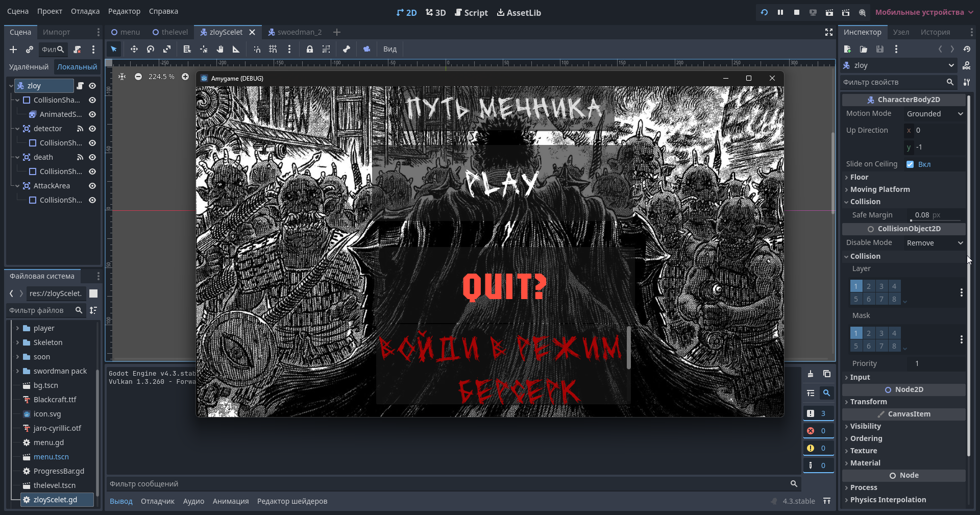Select the Scale Mode tool
Image resolution: width=980 pixels, height=515 pixels.
[x=167, y=49]
